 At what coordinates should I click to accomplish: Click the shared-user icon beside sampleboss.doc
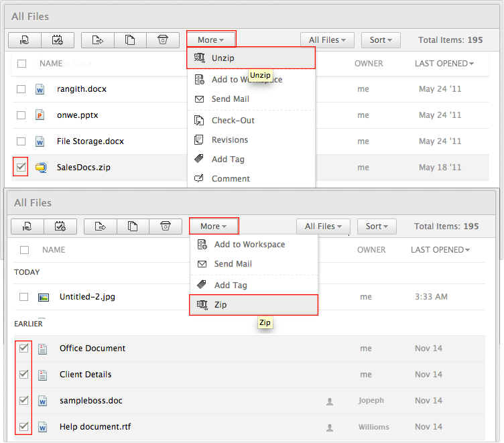click(329, 401)
